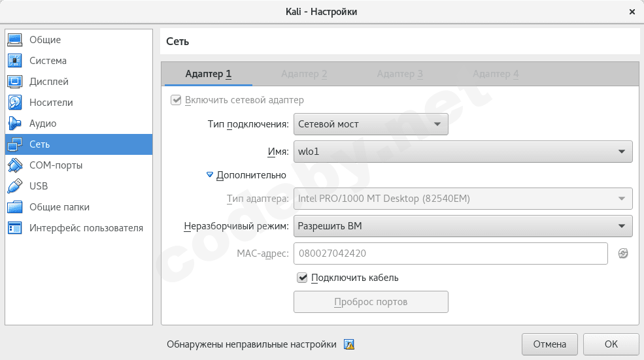This screenshot has height=360, width=644.
Task: Click the MAC-адрес input field
Action: tap(451, 254)
